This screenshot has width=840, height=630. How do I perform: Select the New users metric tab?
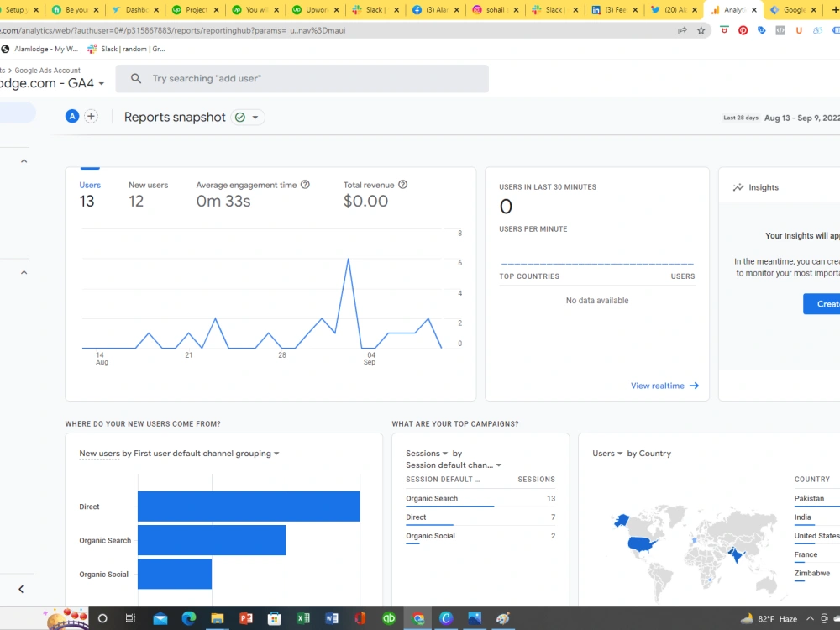pyautogui.click(x=148, y=194)
